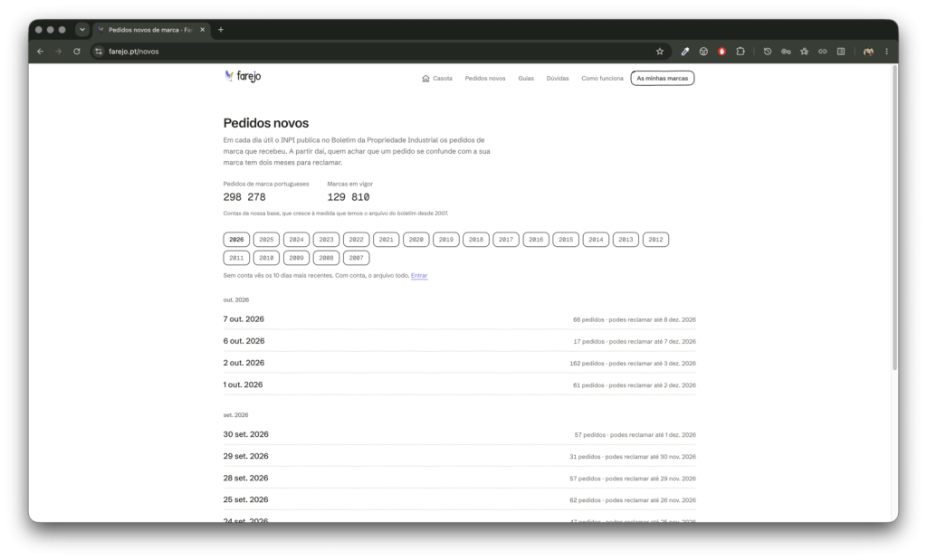
Task: Open browser History clock icon
Action: coord(768,52)
